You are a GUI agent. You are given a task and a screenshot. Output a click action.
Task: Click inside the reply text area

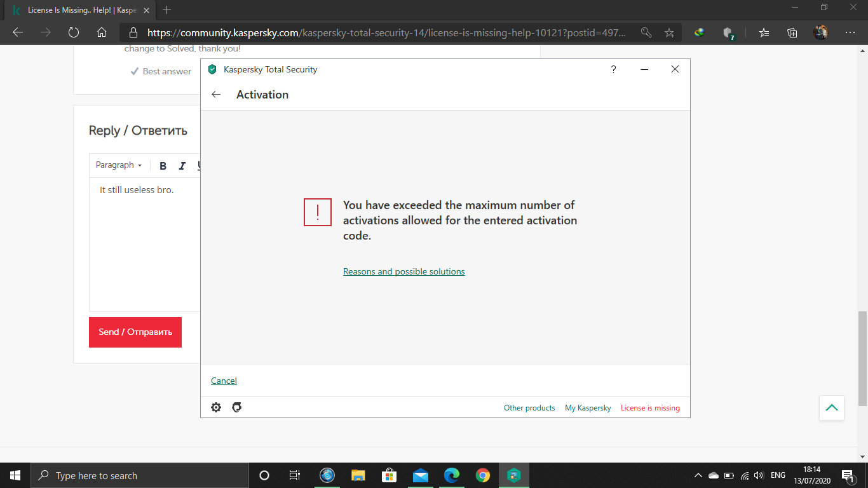click(x=145, y=245)
